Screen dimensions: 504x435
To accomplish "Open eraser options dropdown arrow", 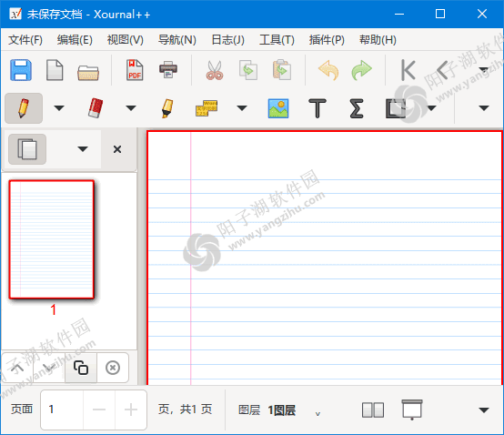I will click(x=131, y=108).
